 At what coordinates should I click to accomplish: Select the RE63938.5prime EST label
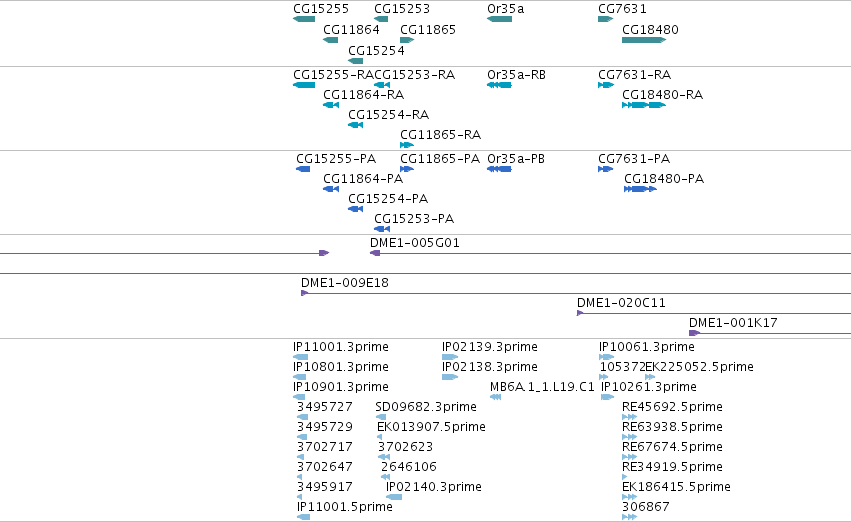[x=672, y=427]
